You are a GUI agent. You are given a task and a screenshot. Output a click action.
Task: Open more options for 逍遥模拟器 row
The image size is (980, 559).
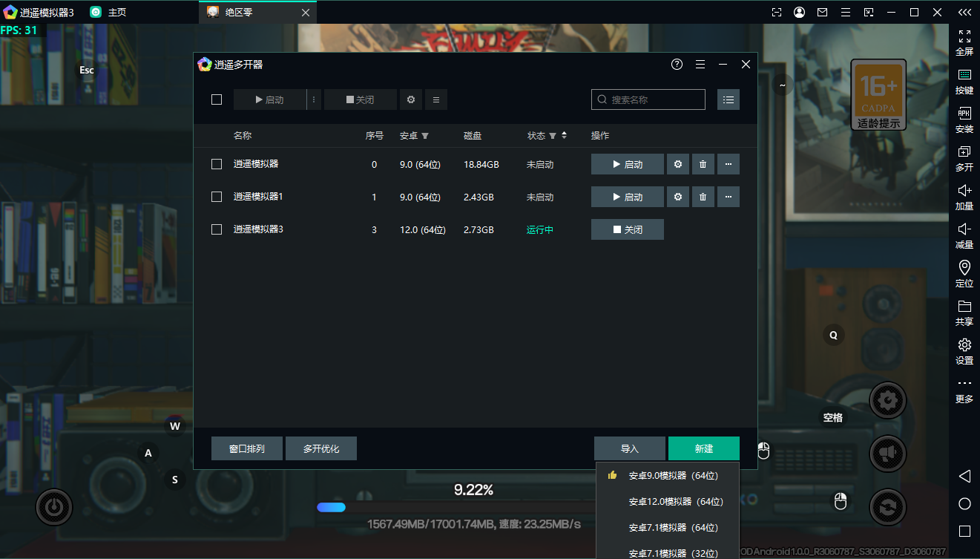click(728, 165)
